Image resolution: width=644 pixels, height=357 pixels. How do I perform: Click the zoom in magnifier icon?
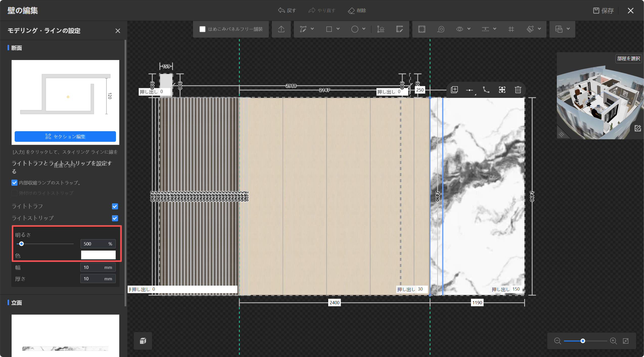point(613,341)
